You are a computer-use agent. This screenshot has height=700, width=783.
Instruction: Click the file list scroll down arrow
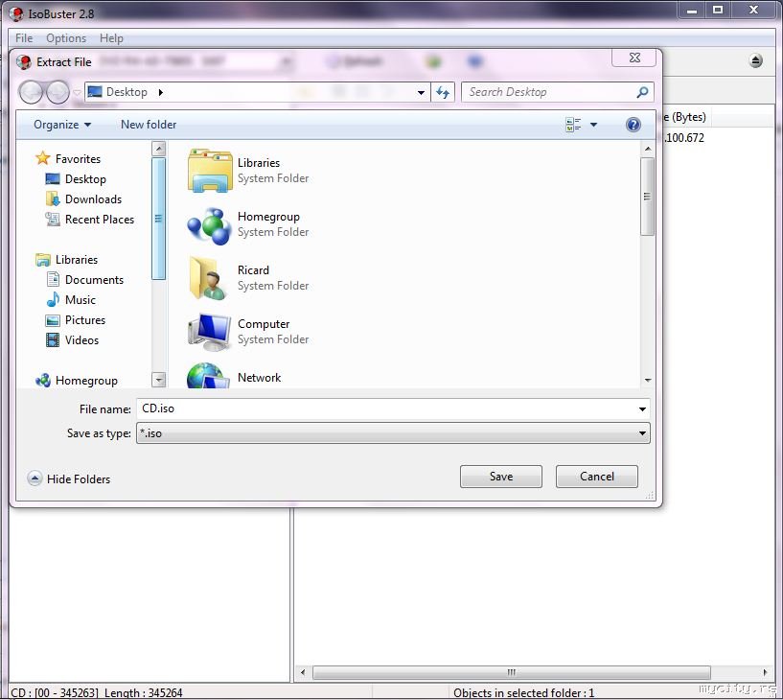click(648, 381)
